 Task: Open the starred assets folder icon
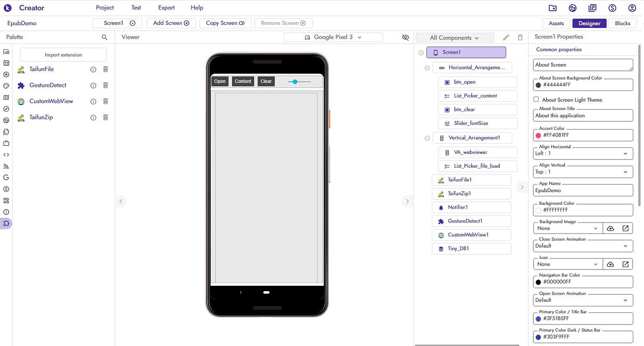click(553, 7)
